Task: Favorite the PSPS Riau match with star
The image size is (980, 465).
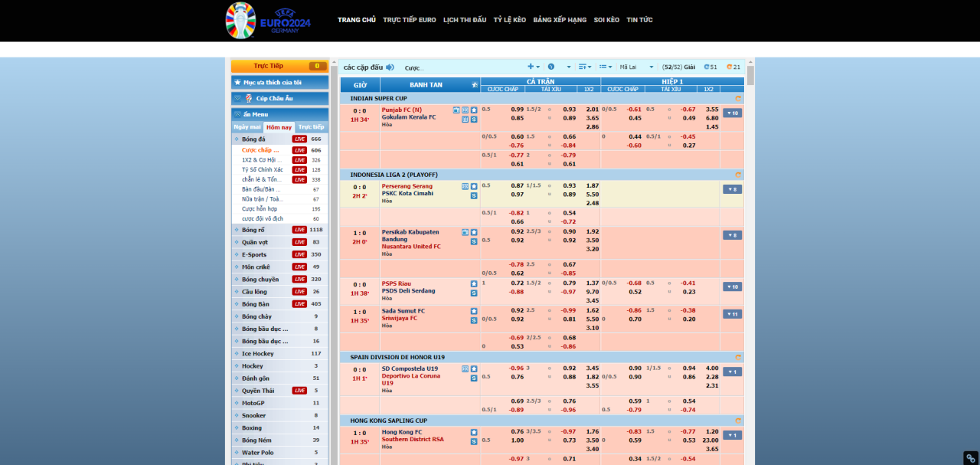Action: [x=474, y=283]
